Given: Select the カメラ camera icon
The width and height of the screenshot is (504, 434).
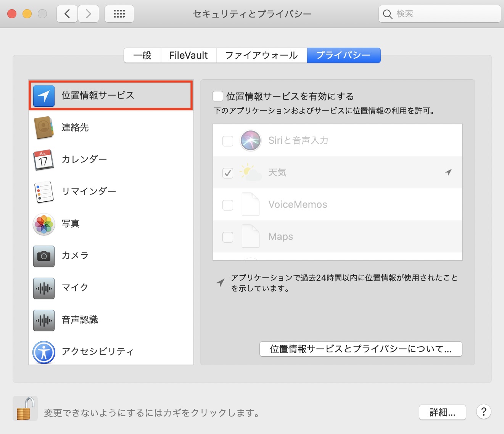Looking at the screenshot, I should click(44, 256).
